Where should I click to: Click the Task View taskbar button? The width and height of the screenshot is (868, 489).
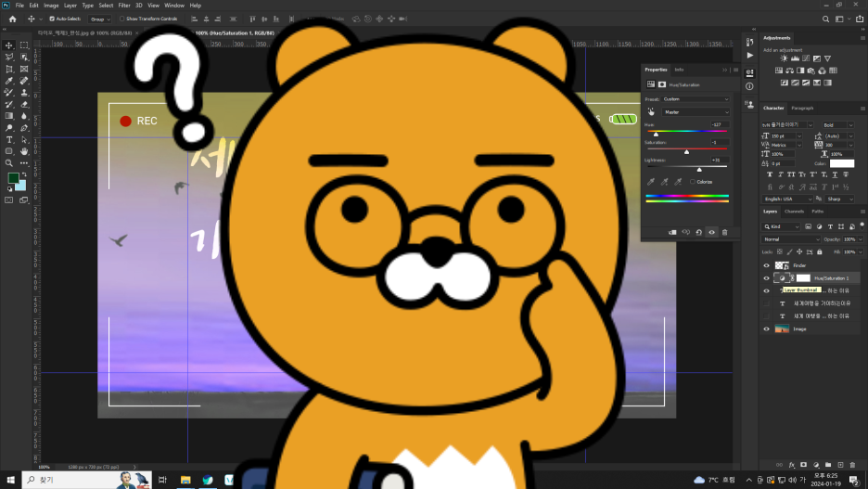pos(163,480)
